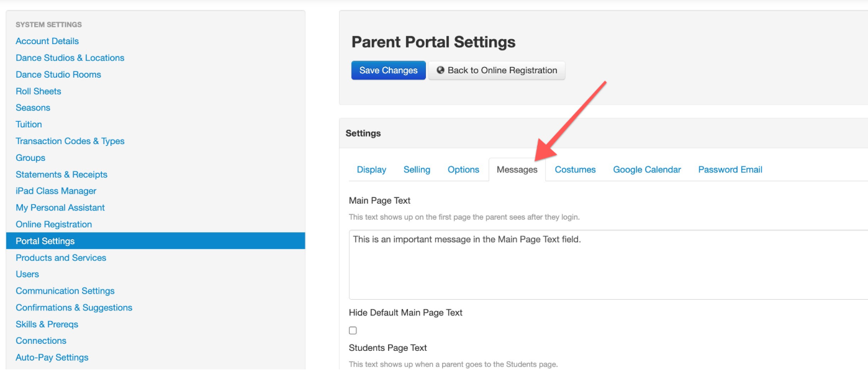The width and height of the screenshot is (868, 370).
Task: Click the Save Changes button
Action: [x=389, y=70]
